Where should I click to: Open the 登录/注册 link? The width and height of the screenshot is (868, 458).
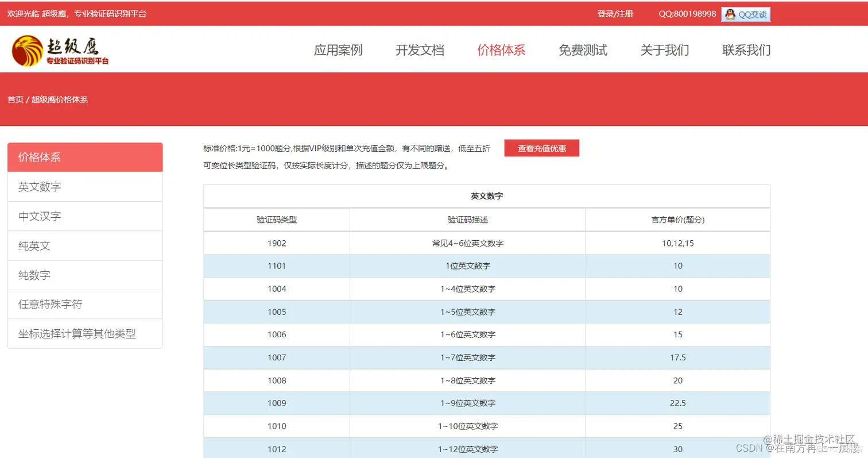tap(615, 14)
